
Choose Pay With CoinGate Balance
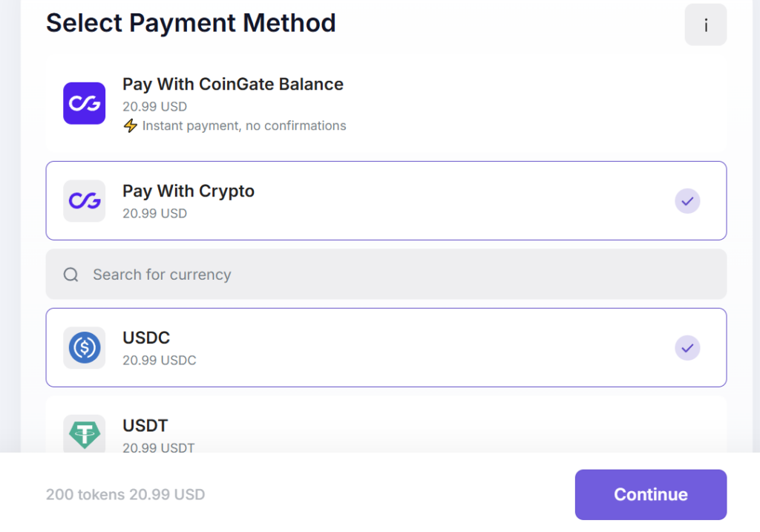click(x=386, y=103)
